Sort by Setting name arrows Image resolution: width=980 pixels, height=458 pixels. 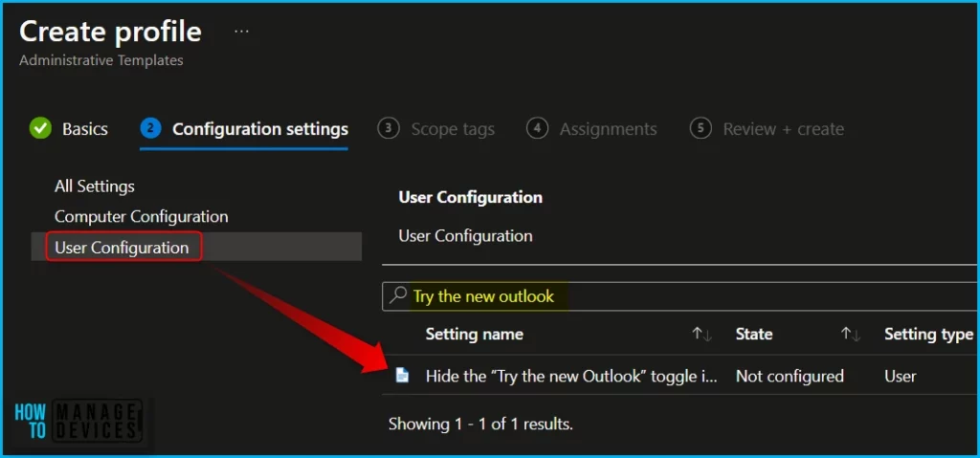(702, 335)
